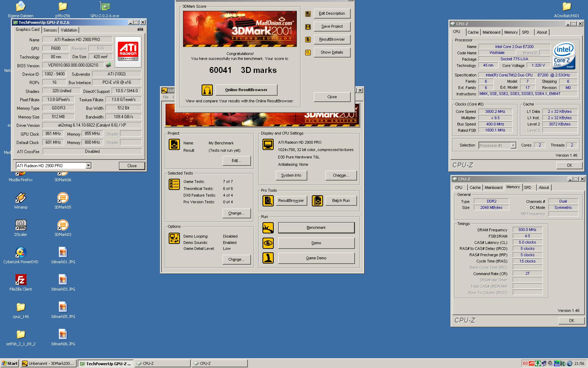Click the Show Details button

[x=332, y=52]
